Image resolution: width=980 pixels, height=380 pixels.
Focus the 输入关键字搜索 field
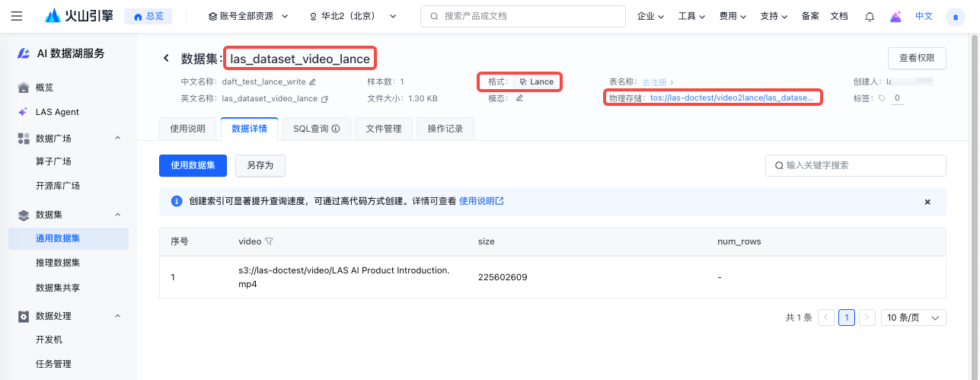[x=856, y=165]
